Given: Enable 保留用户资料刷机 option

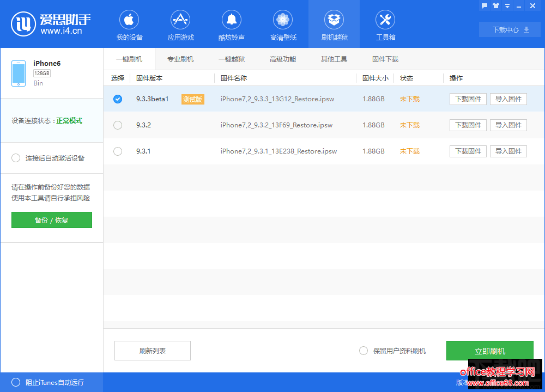Looking at the screenshot, I should (x=364, y=351).
